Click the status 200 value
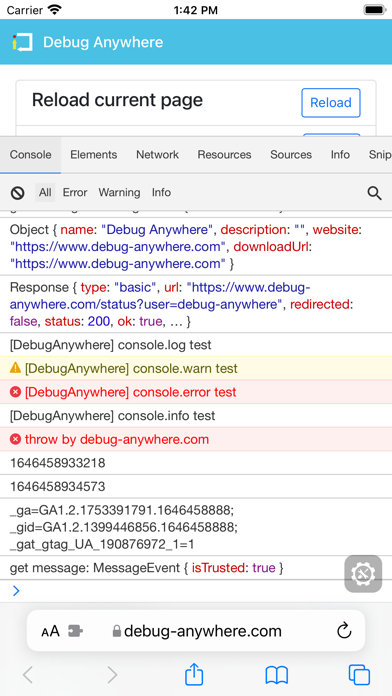This screenshot has height=696, width=392. [x=98, y=321]
